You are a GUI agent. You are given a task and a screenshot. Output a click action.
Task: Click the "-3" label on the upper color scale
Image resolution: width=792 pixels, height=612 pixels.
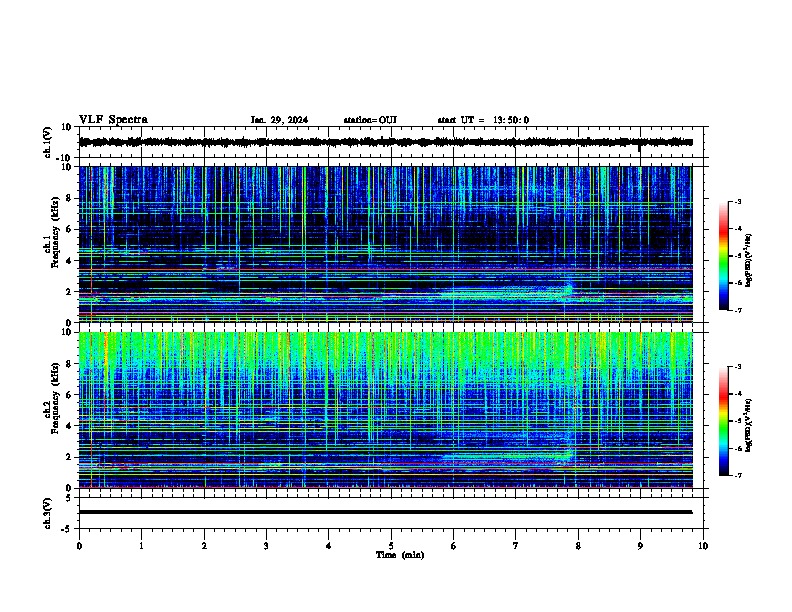pyautogui.click(x=738, y=201)
